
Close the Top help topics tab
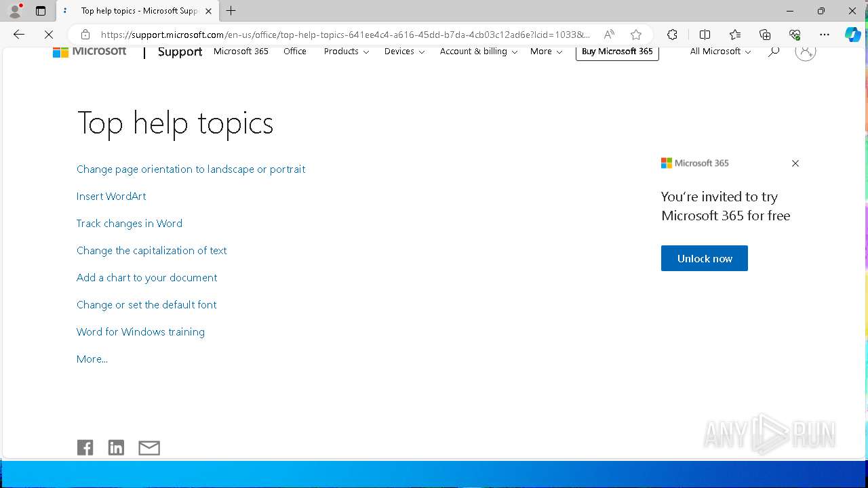[x=209, y=11]
